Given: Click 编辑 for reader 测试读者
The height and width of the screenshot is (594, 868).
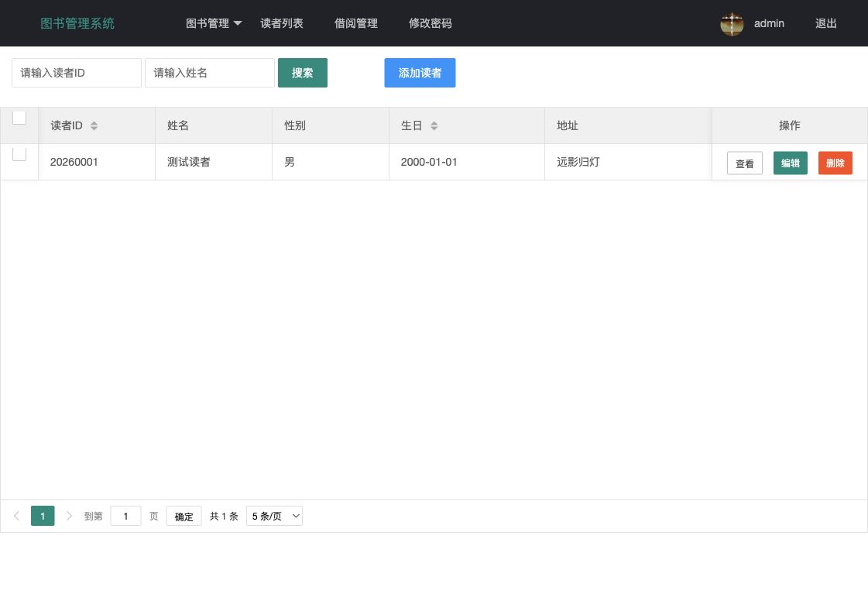Looking at the screenshot, I should coord(791,163).
